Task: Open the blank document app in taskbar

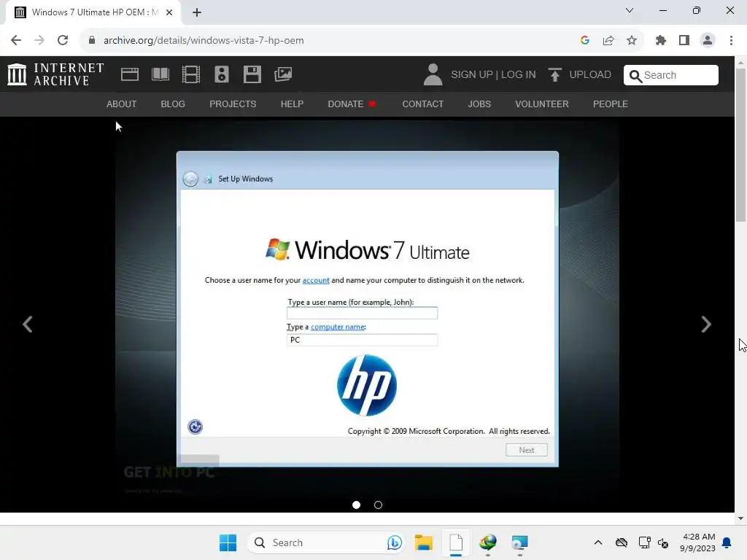Action: tap(456, 542)
